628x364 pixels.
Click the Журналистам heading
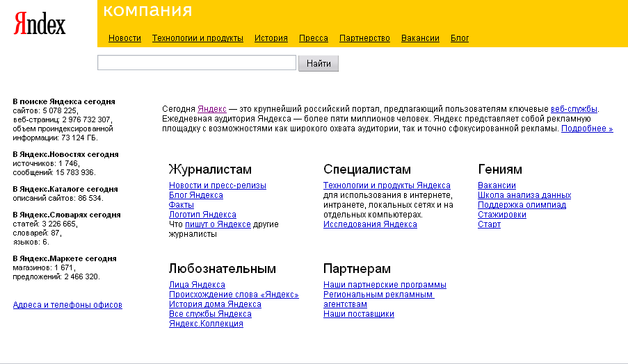point(210,169)
